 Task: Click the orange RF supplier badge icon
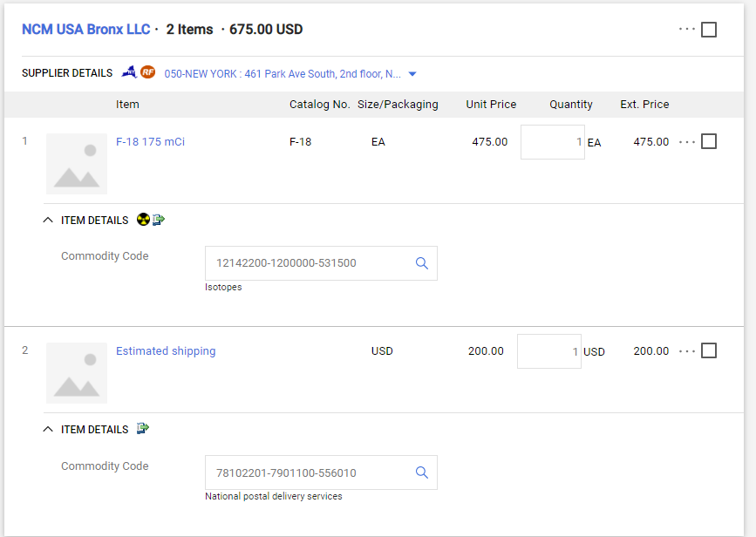[147, 72]
